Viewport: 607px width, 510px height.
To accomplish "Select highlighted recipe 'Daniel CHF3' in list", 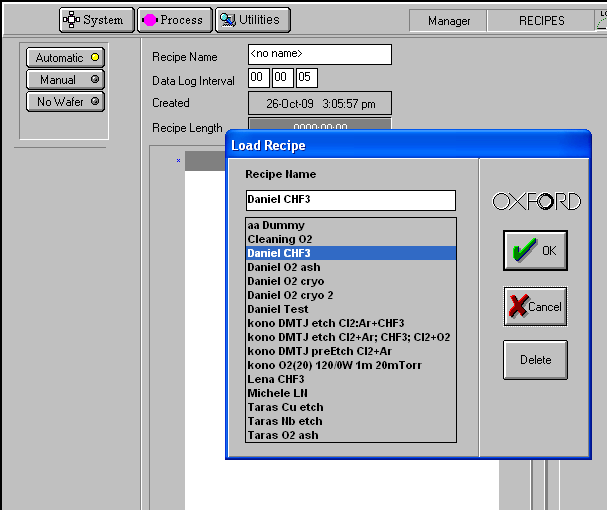I will click(x=351, y=253).
